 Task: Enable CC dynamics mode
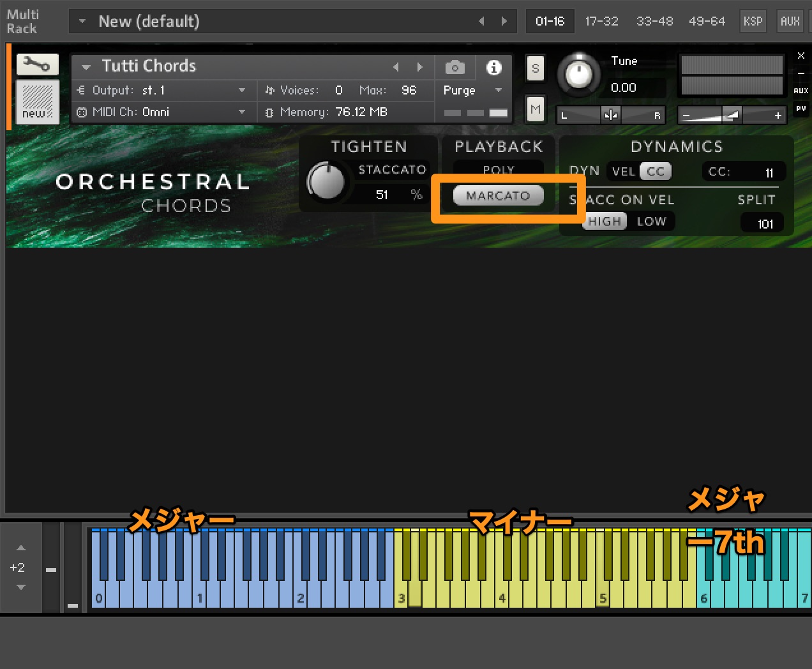tap(656, 172)
